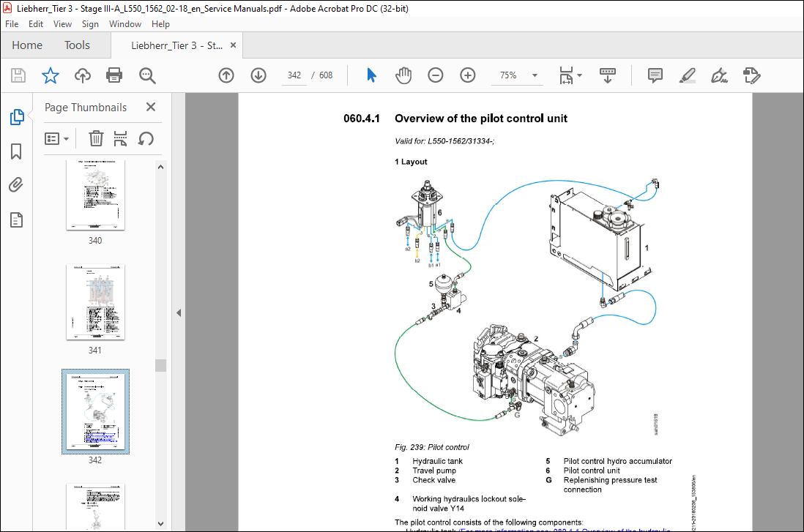Click the 'Fig. 239: Pilot control' caption

pyautogui.click(x=432, y=447)
